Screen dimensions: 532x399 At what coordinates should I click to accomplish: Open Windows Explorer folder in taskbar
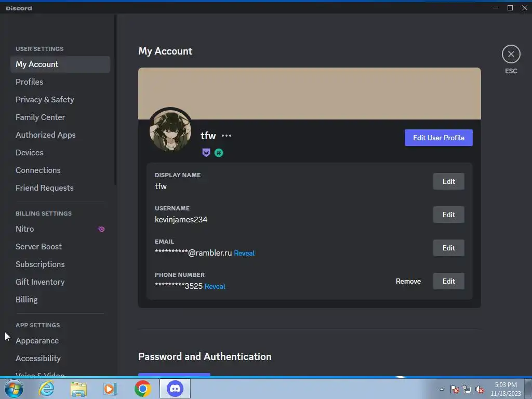tap(78, 389)
